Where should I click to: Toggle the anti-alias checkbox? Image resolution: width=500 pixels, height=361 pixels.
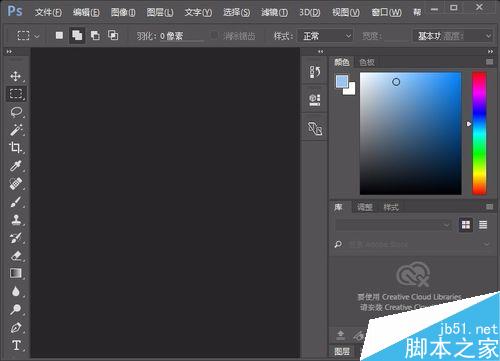click(214, 35)
